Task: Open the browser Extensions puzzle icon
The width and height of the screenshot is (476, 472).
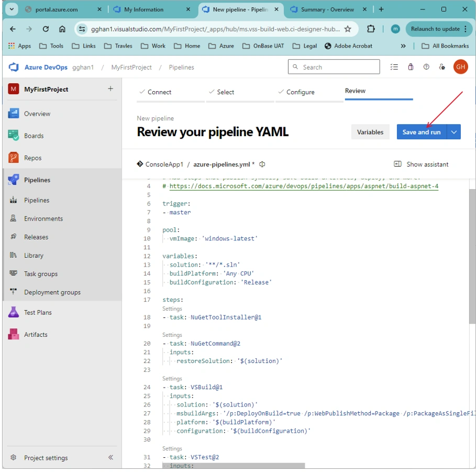Action: [x=371, y=29]
